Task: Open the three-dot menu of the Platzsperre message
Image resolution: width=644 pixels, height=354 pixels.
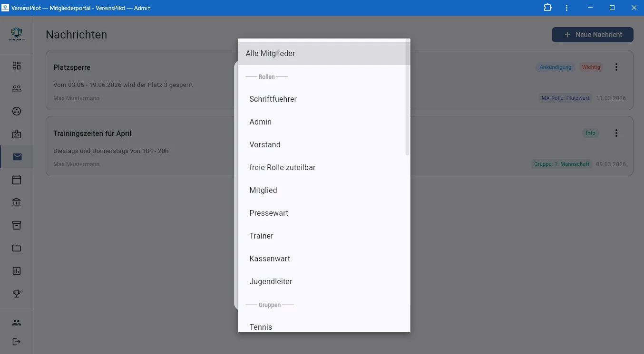Action: point(616,67)
